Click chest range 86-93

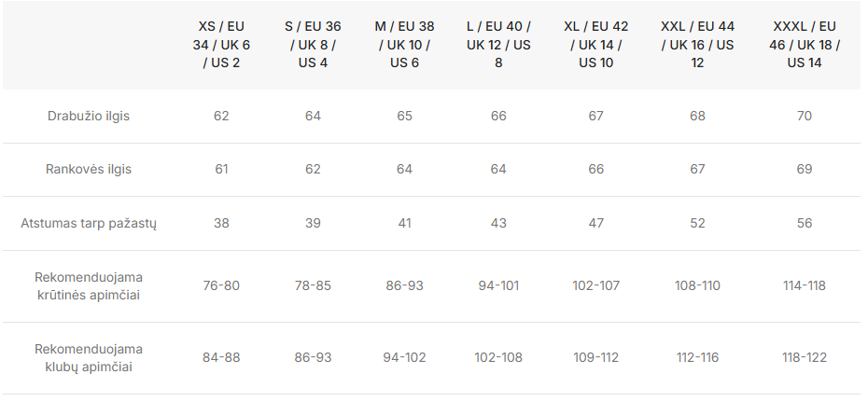tap(405, 286)
